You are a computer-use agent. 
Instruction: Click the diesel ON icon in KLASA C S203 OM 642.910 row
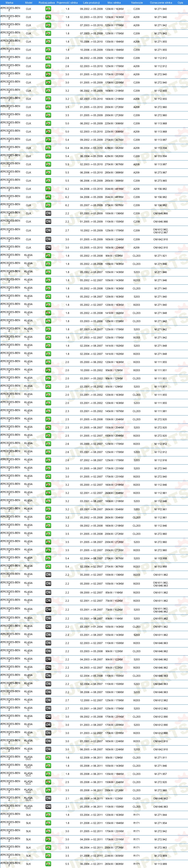point(48,749)
